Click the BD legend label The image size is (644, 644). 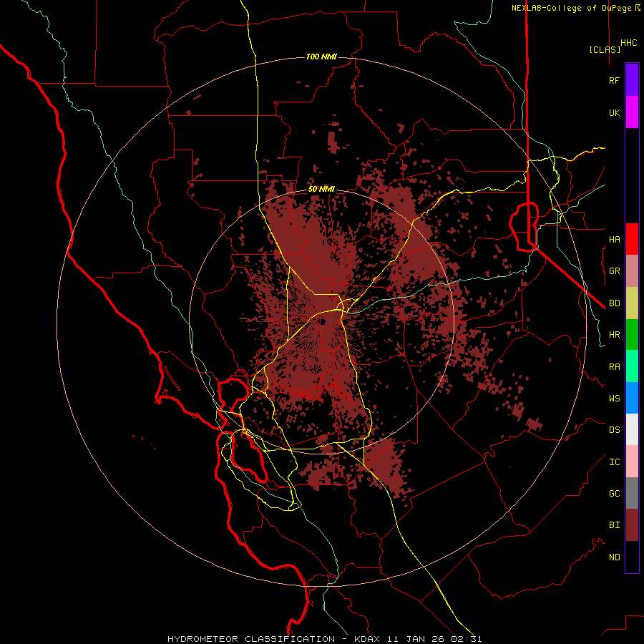(615, 303)
